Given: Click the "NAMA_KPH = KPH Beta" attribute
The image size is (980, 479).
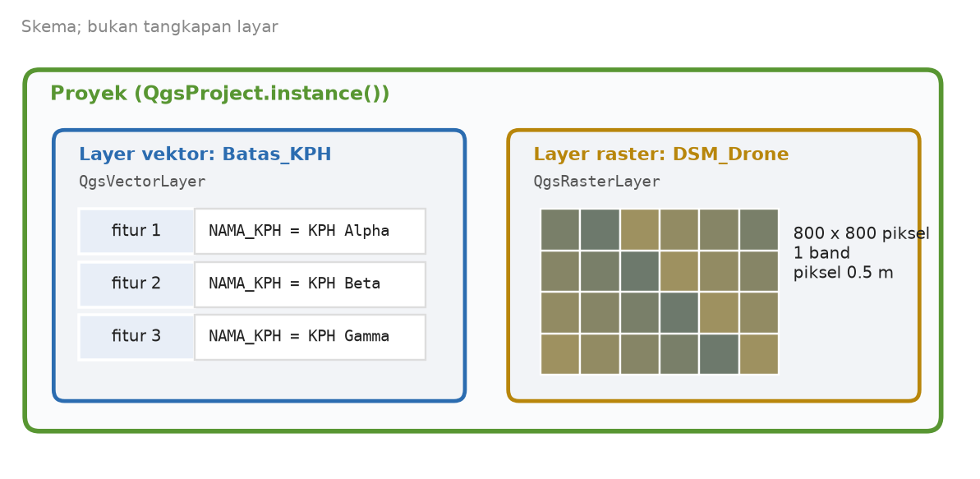Looking at the screenshot, I should coord(310,284).
